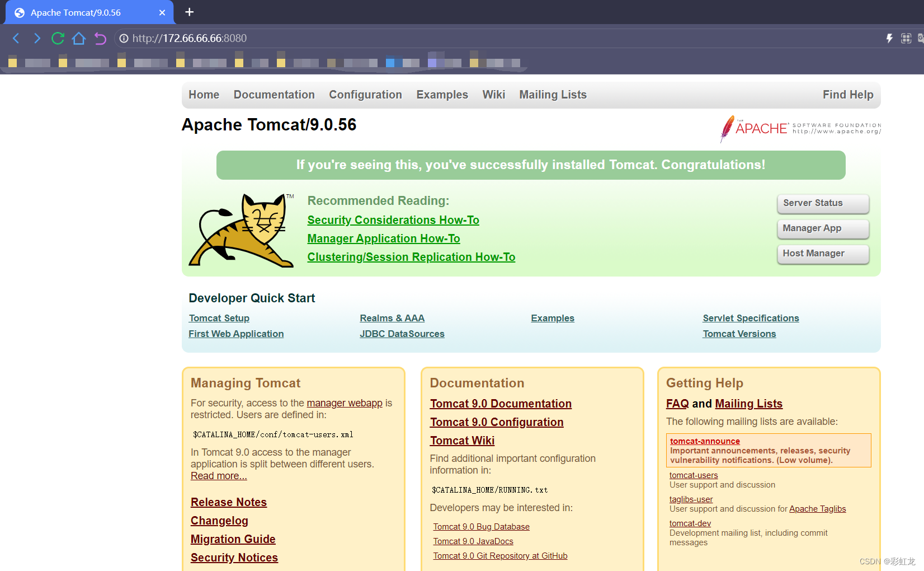
Task: Open the manager webapp link
Action: 345,403
